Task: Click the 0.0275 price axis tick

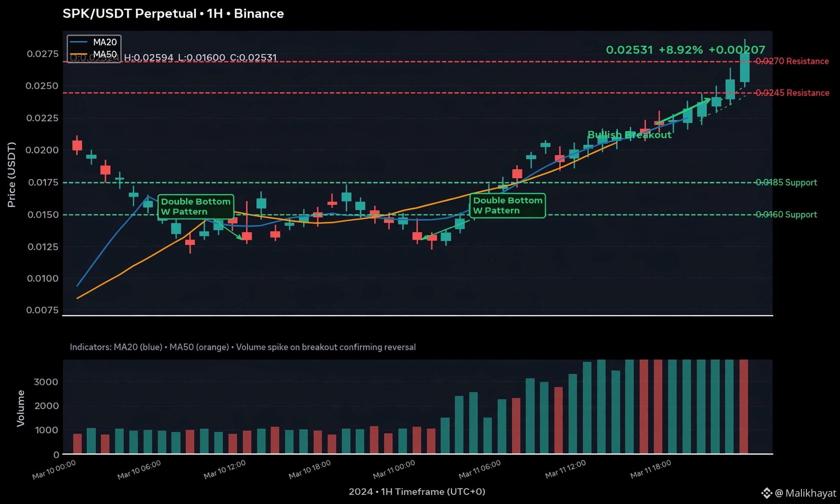Action: coord(43,54)
